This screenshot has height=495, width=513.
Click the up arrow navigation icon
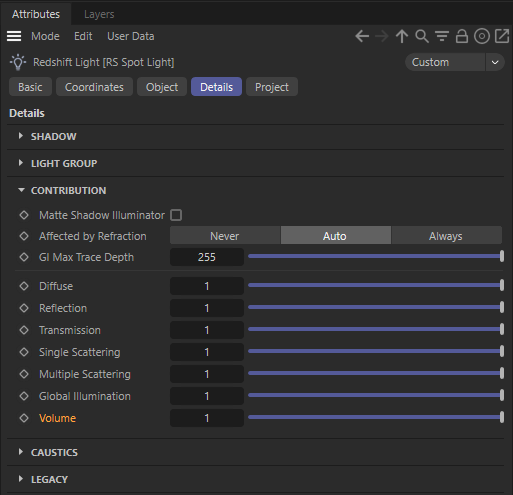(x=402, y=36)
